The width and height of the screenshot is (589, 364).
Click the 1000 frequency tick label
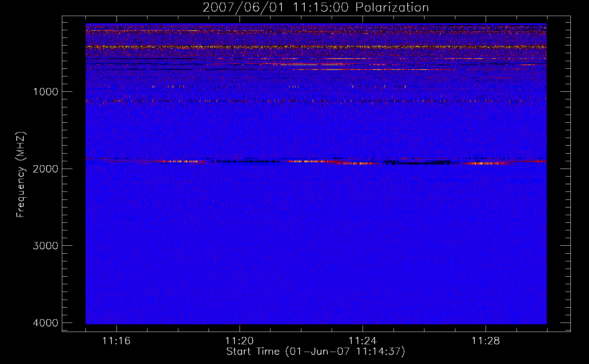[x=46, y=92]
